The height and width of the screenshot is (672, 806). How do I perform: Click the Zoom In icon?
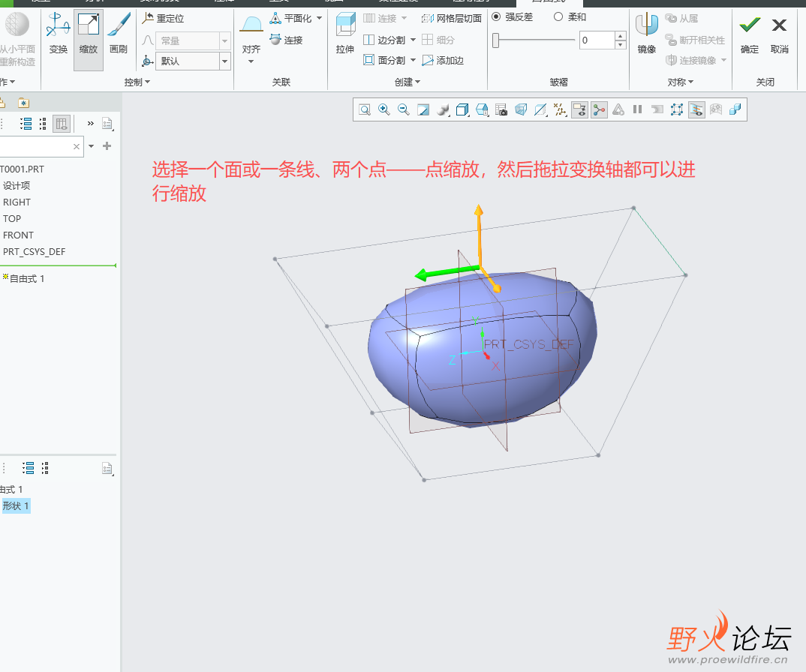pos(384,109)
